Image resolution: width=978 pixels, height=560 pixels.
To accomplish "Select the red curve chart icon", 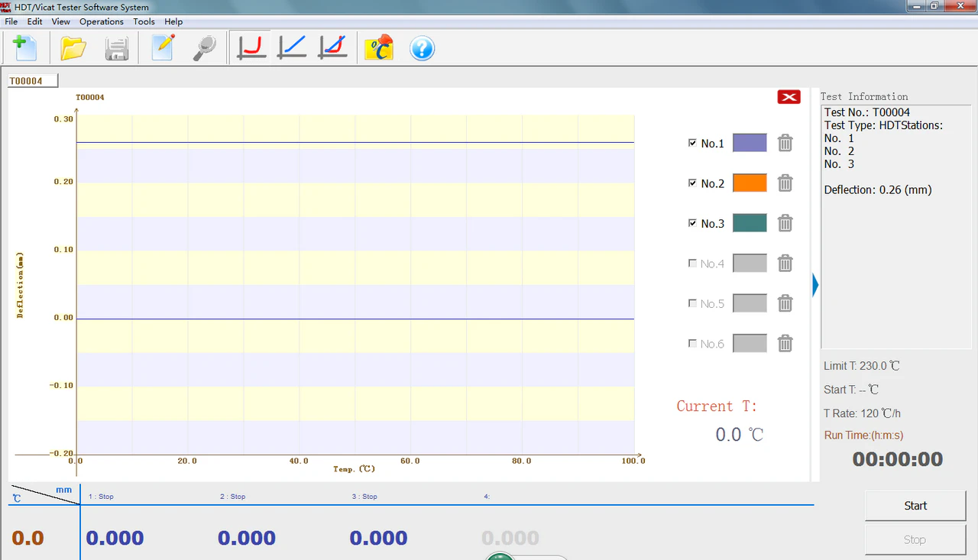I will 251,48.
